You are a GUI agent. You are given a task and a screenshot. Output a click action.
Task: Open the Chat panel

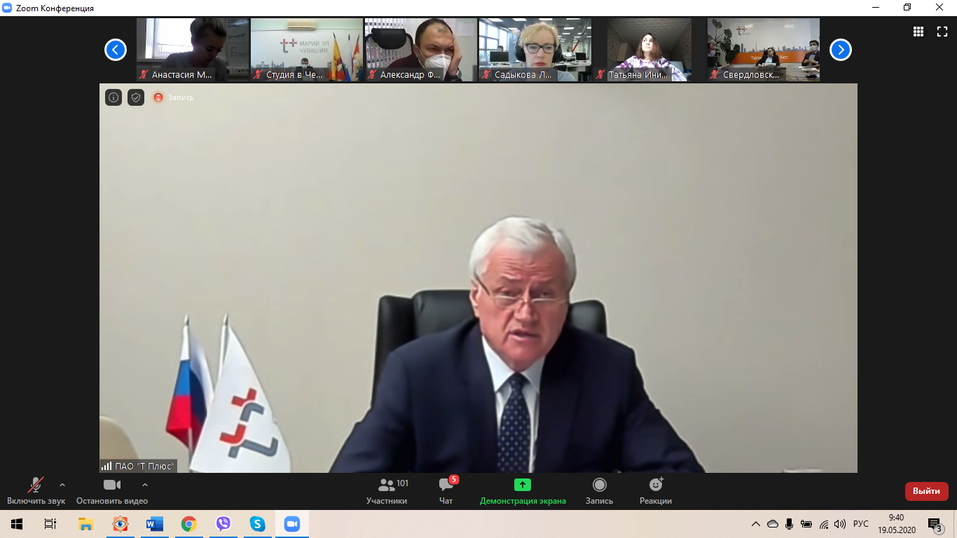pos(446,489)
